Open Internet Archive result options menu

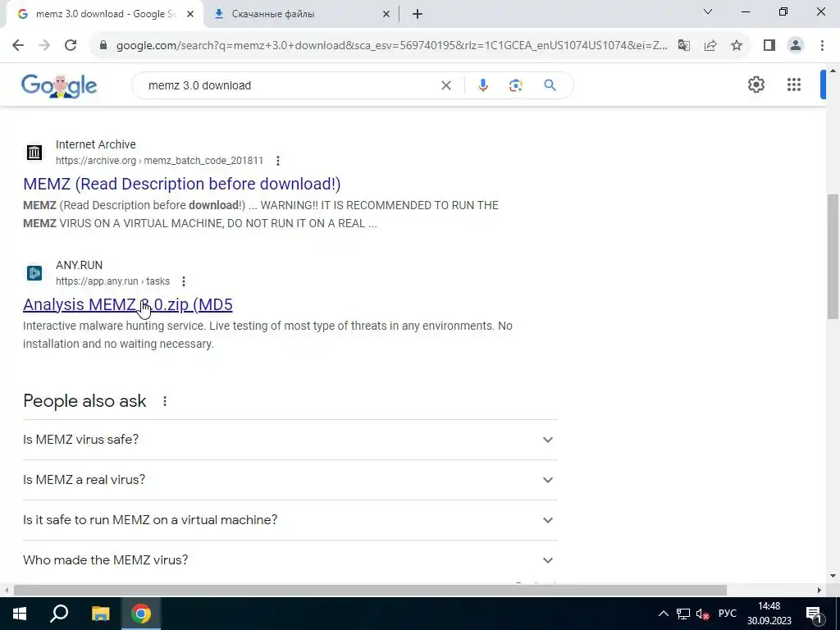pos(277,161)
